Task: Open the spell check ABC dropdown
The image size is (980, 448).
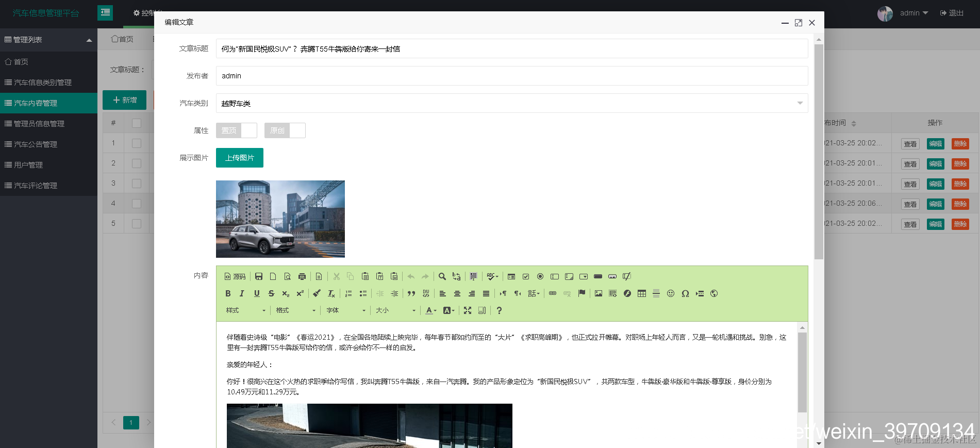Action: click(493, 277)
